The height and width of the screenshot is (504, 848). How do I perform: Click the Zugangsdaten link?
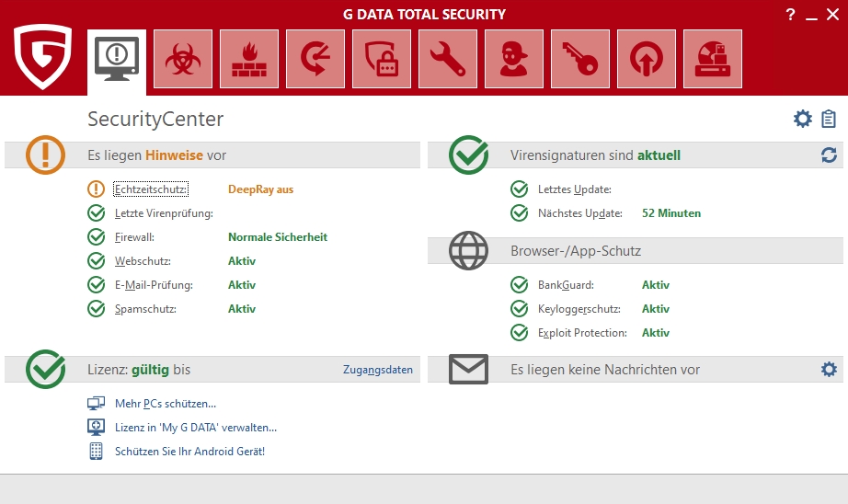(x=377, y=370)
